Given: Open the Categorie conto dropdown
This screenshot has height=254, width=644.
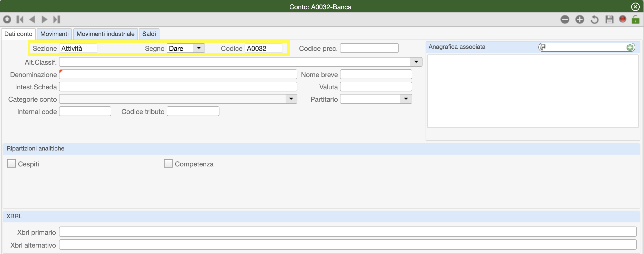Looking at the screenshot, I should coord(291,99).
